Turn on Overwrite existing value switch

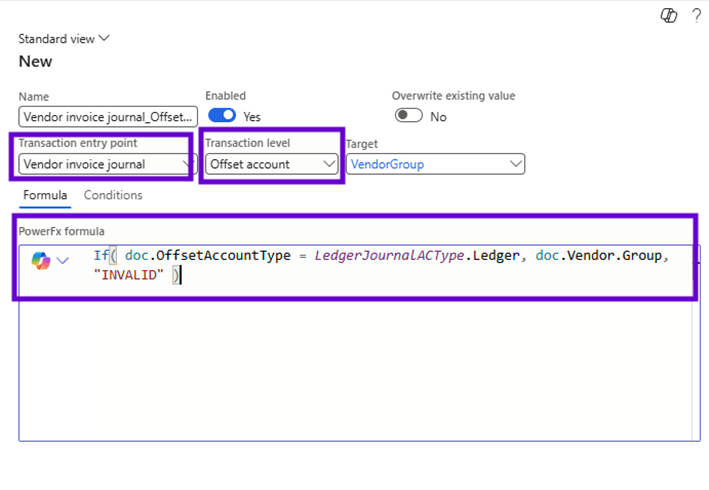coord(408,116)
